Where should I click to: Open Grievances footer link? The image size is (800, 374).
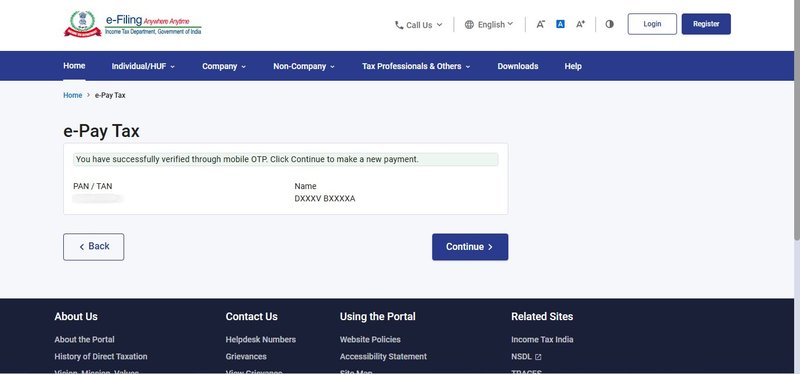pos(246,356)
